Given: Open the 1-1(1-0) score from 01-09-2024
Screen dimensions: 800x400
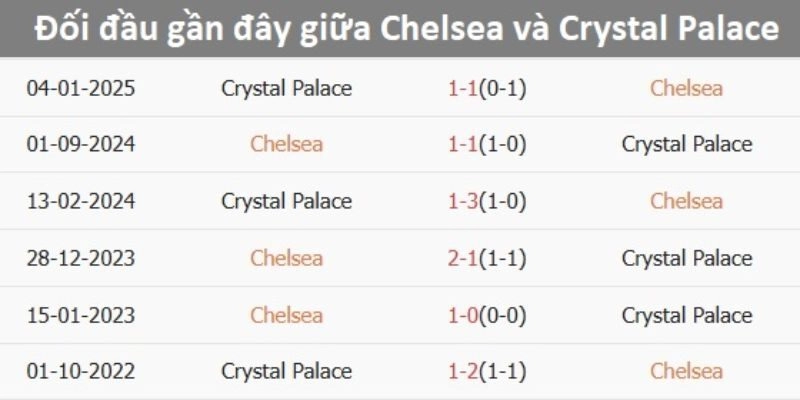Looking at the screenshot, I should click(x=487, y=144).
